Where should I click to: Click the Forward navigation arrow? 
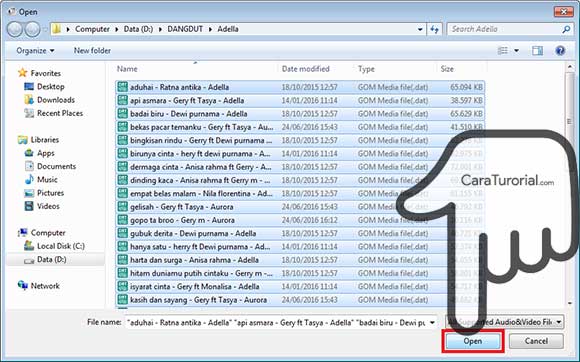(32, 29)
